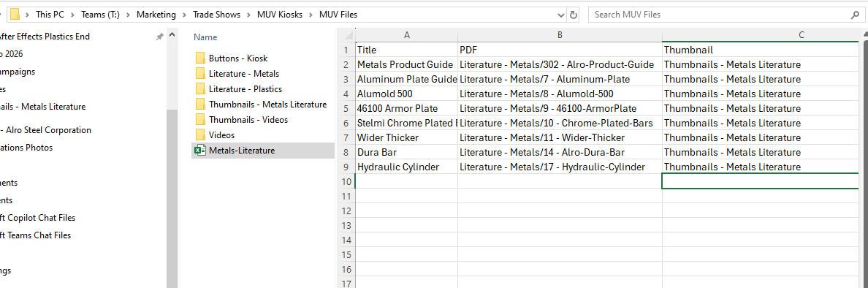The height and width of the screenshot is (288, 868).
Task: Select column B header in the spreadsheet
Action: (x=560, y=35)
